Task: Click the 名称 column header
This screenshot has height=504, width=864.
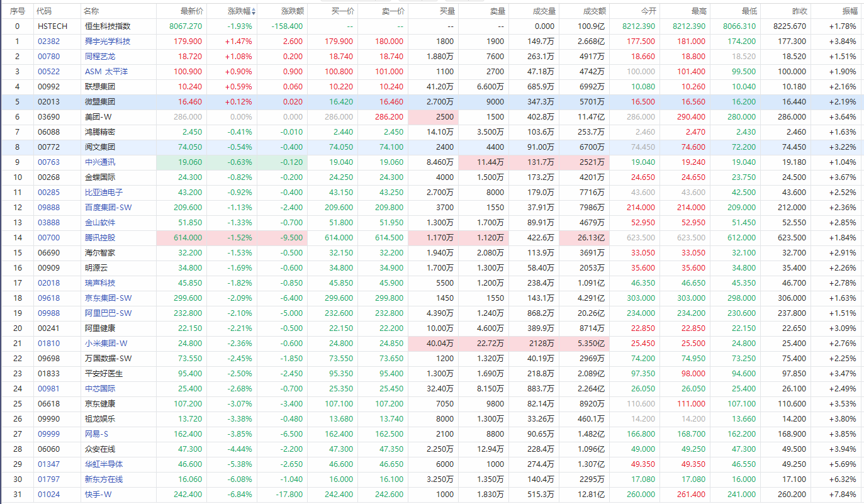Action: [91, 11]
